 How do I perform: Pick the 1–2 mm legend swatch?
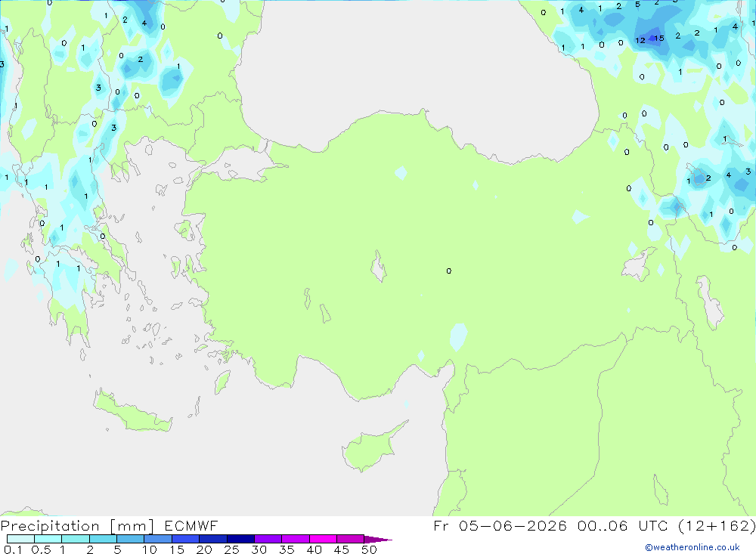76,539
